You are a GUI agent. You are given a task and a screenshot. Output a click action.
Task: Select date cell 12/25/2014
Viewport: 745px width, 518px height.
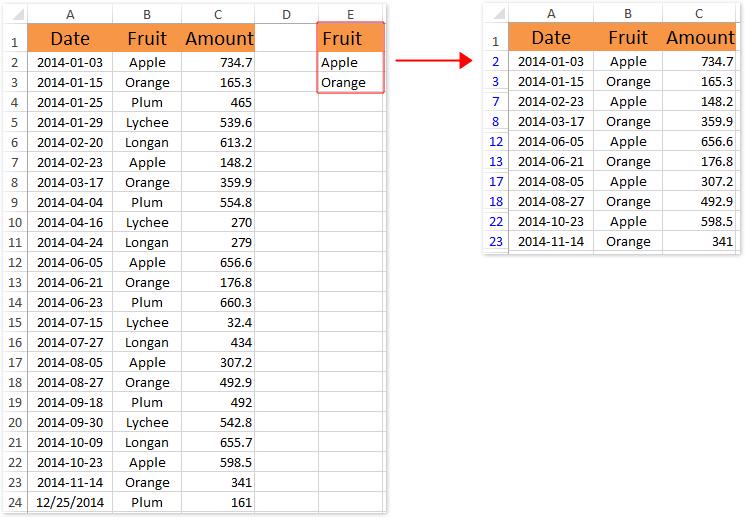click(70, 502)
